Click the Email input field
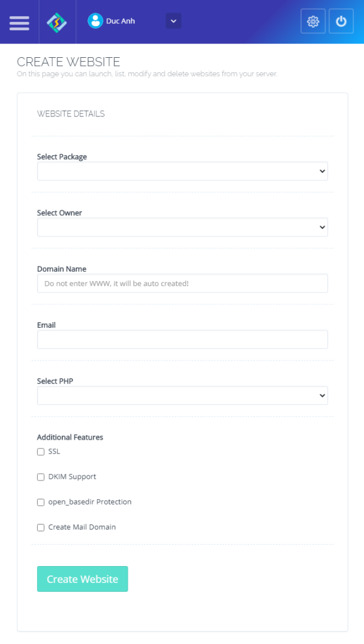364x644 pixels. click(x=182, y=339)
